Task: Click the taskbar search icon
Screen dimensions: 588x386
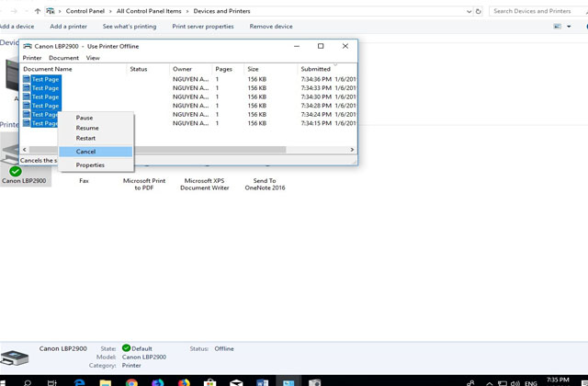Action: pyautogui.click(x=28, y=383)
